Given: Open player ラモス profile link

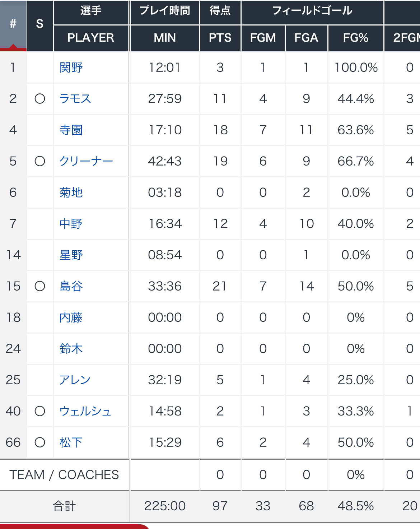Looking at the screenshot, I should 75,99.
